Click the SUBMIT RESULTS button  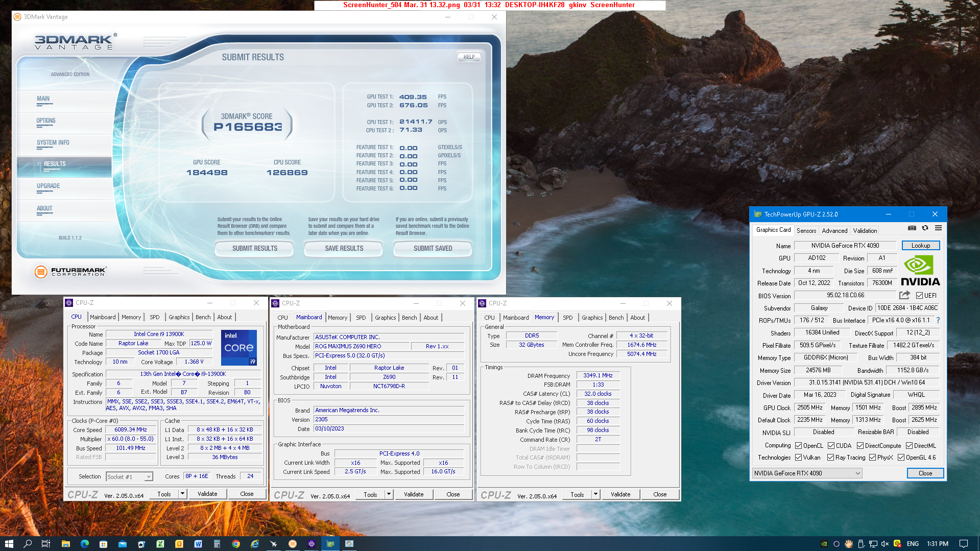pyautogui.click(x=254, y=249)
